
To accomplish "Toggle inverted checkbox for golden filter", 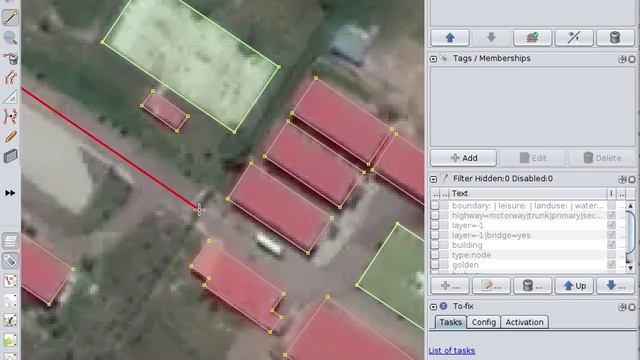I will click(x=611, y=264).
